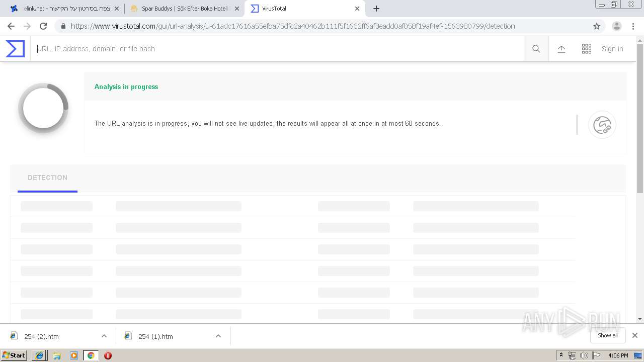Open a new tab with the plus button
The width and height of the screenshot is (644, 362).
pos(376,9)
